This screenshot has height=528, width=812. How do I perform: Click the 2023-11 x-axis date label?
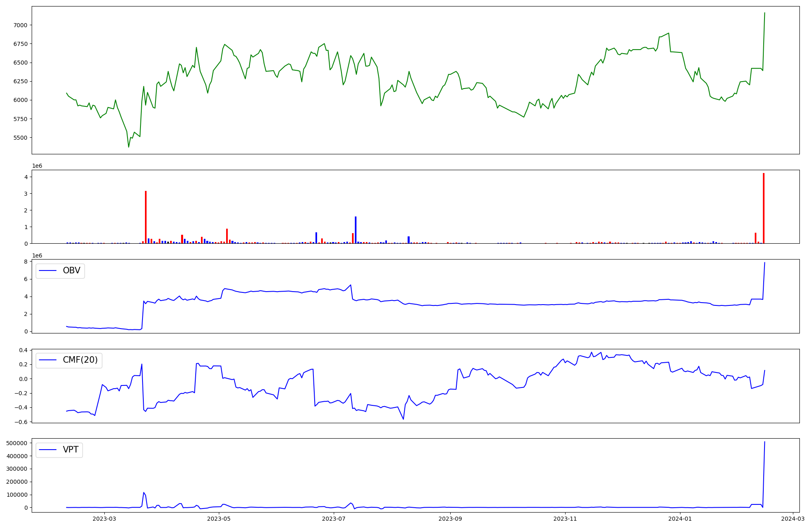point(565,519)
